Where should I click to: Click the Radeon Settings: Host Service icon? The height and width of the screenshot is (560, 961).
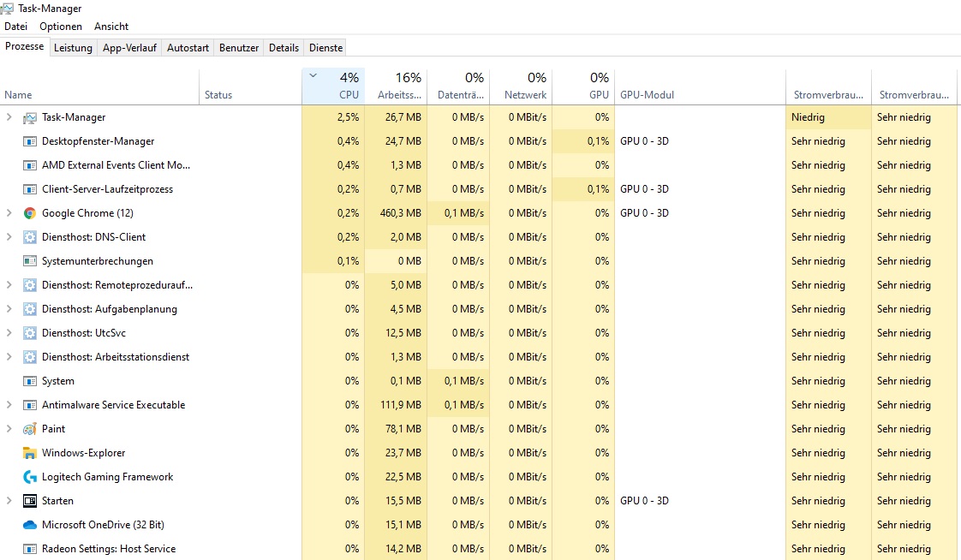[29, 549]
